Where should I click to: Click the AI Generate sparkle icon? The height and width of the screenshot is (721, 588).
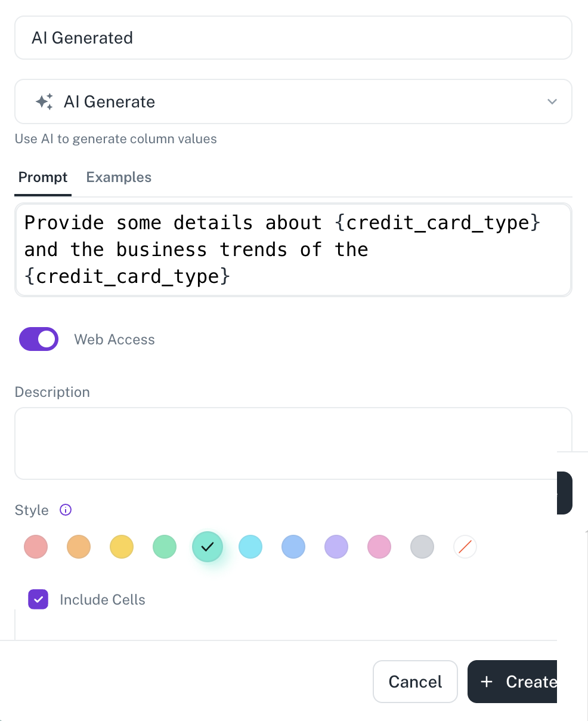click(44, 101)
